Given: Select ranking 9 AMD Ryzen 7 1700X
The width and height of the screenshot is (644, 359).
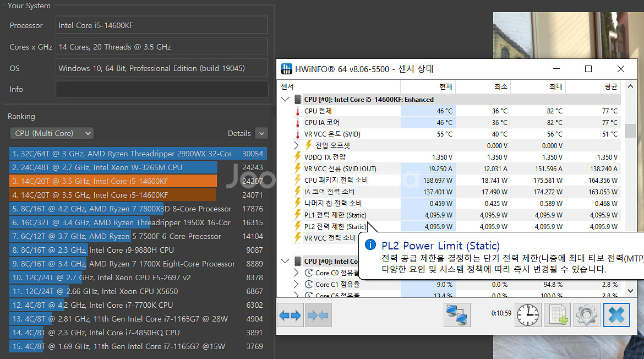Looking at the screenshot, I should coord(138,264).
